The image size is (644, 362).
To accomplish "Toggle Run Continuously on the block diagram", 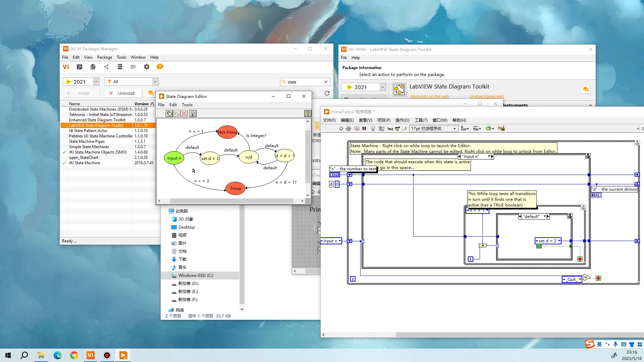I will point(348,128).
